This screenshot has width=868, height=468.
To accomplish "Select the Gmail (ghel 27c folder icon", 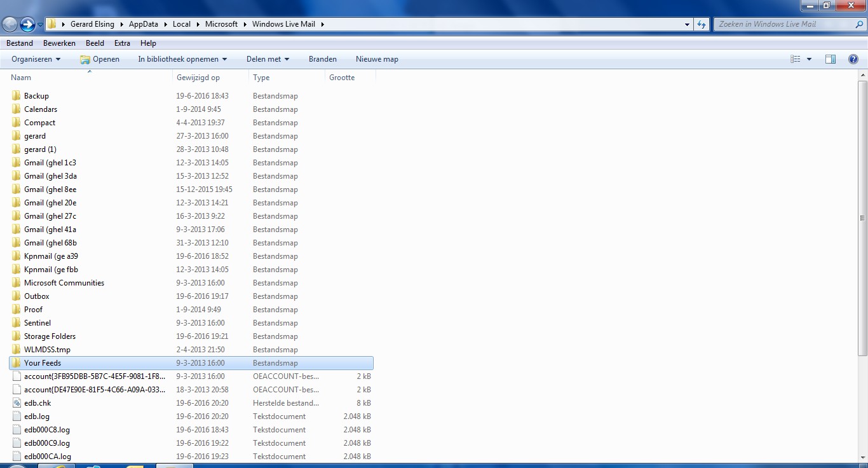I will (17, 216).
